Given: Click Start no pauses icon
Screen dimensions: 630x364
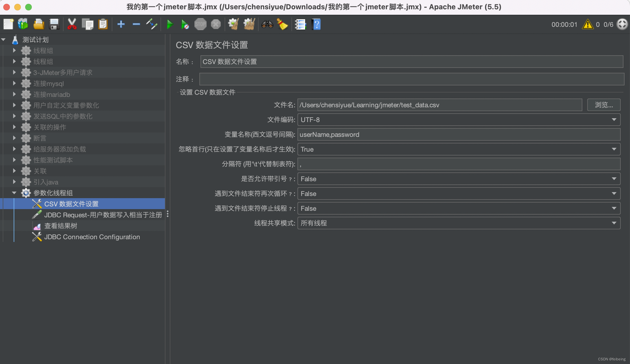Looking at the screenshot, I should [185, 24].
